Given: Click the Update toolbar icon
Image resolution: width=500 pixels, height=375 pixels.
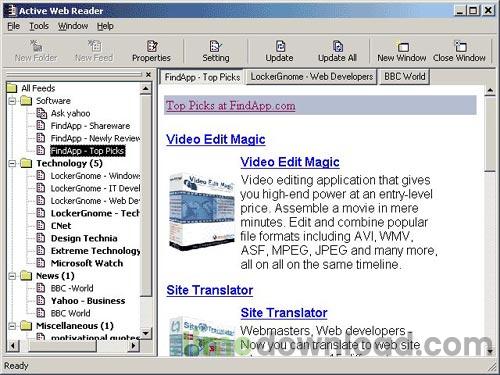Looking at the screenshot, I should coord(280,46).
